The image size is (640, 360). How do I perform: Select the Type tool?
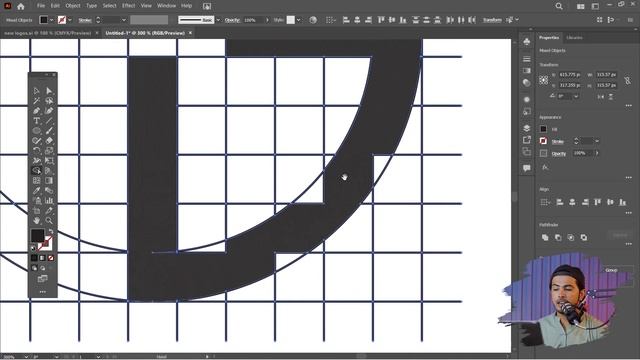36,121
